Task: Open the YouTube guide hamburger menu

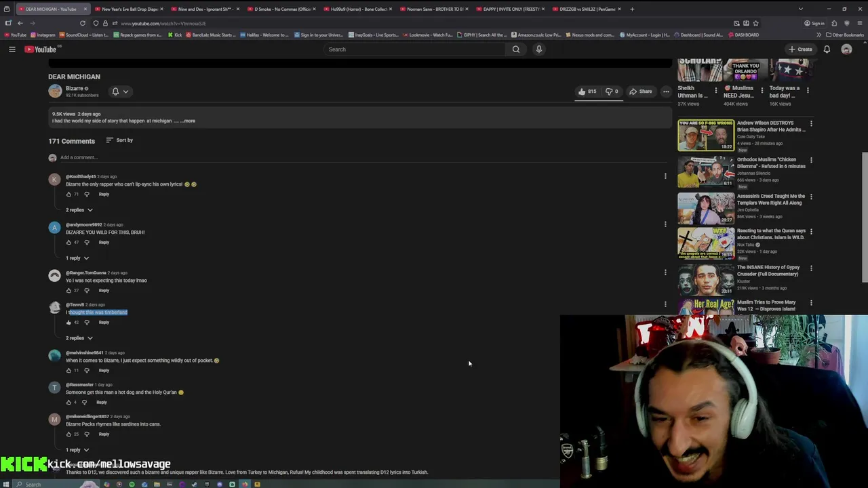Action: pyautogui.click(x=12, y=49)
